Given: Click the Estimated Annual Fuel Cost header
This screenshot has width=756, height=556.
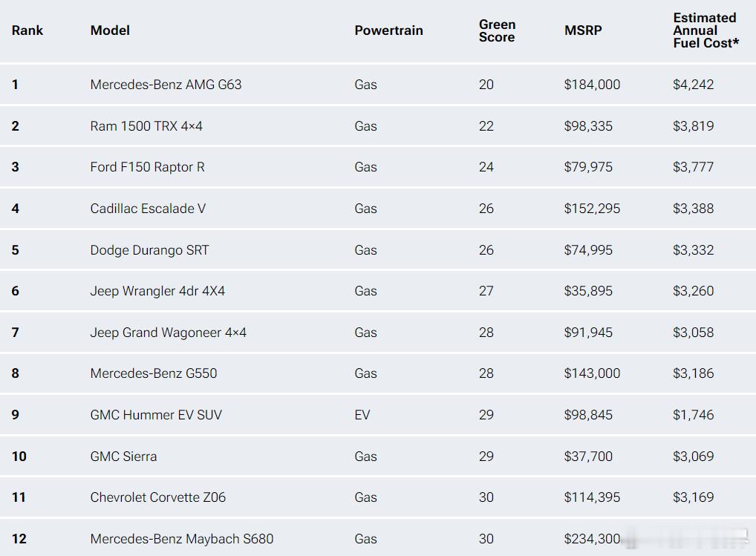Looking at the screenshot, I should [x=706, y=30].
